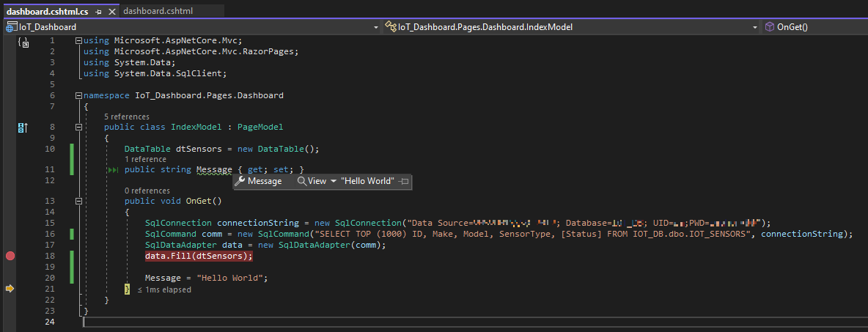The height and width of the screenshot is (332, 868).
Task: Click the green run-to-click arrows on line 11
Action: [113, 170]
